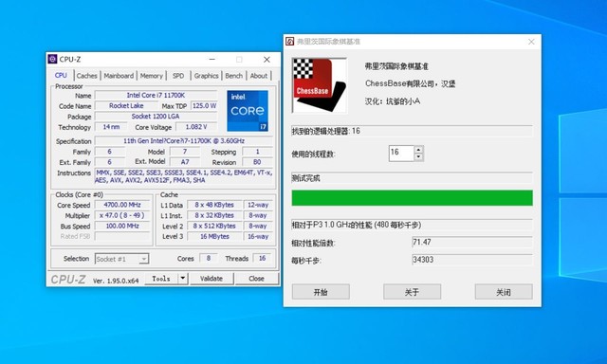
Task: Click the Core Voltage value '1.082 V'
Action: click(x=196, y=127)
